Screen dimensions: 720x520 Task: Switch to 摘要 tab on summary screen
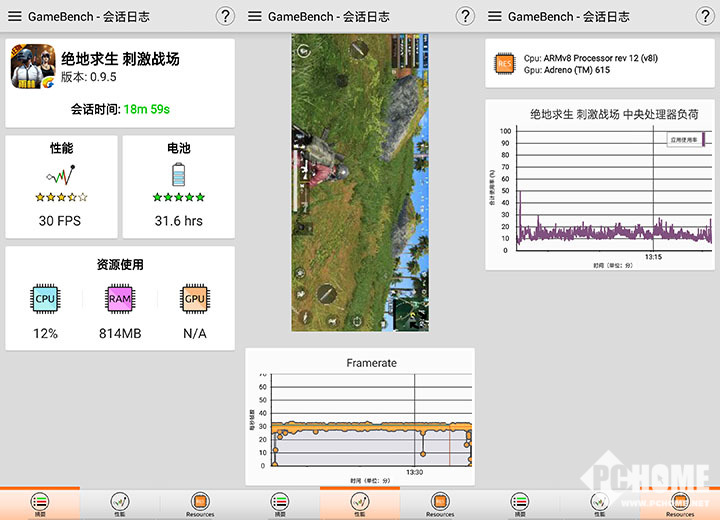(40, 504)
